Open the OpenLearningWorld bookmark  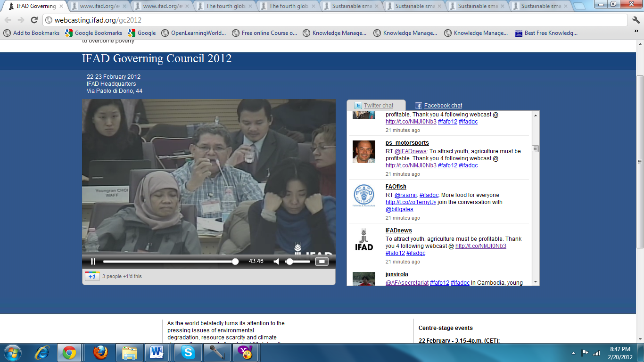pos(194,33)
